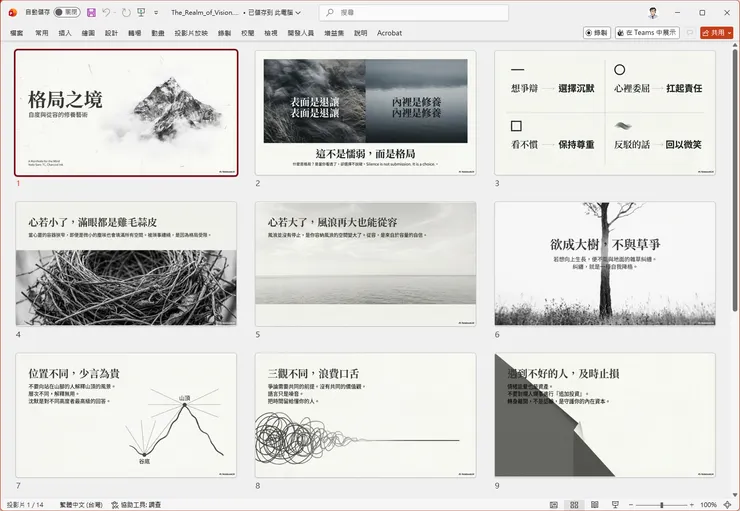Open the user account profile picture

pyautogui.click(x=653, y=13)
